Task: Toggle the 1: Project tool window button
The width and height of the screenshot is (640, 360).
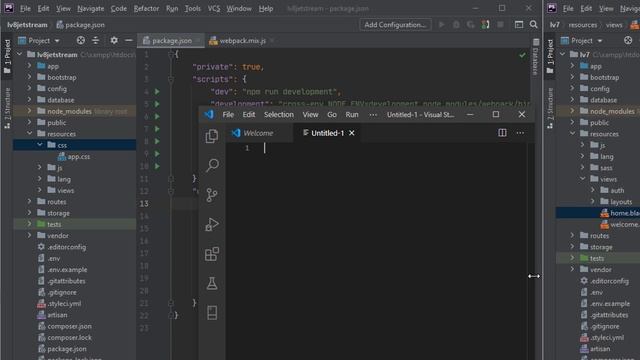Action: [7, 57]
